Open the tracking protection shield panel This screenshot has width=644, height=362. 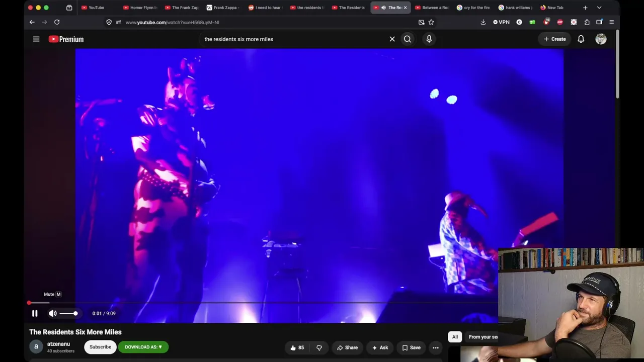point(109,22)
